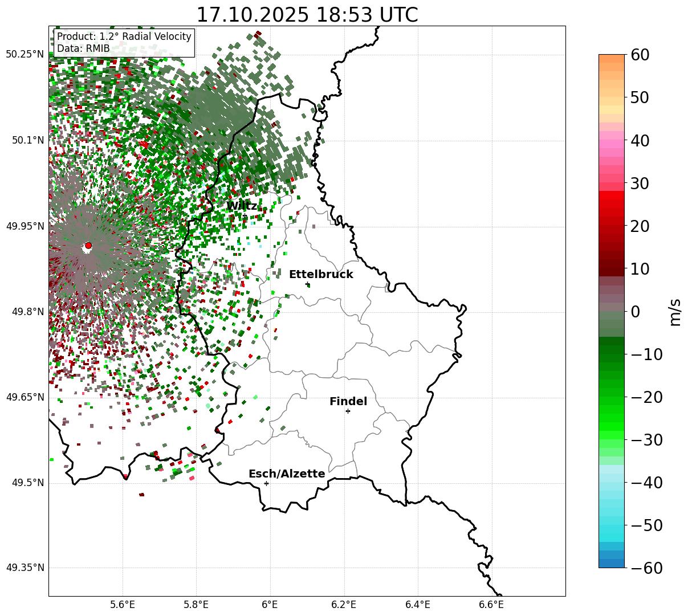Click the −50 colorbar tick label
Screen dimensions: 688x616
[646, 525]
